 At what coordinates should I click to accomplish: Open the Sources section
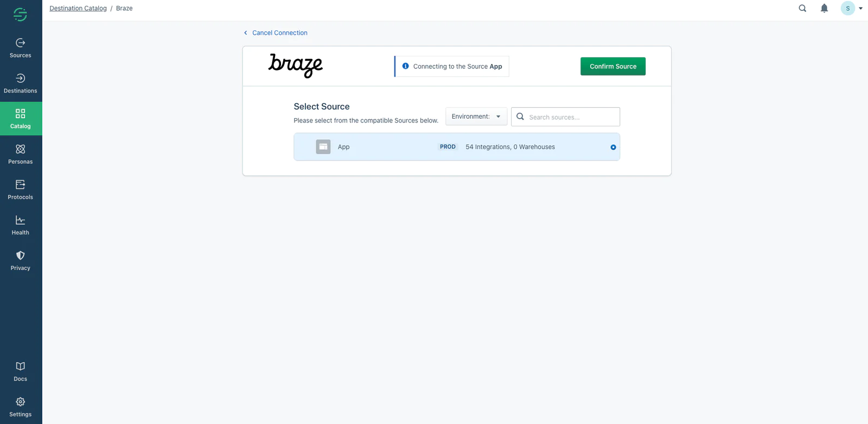pyautogui.click(x=21, y=48)
